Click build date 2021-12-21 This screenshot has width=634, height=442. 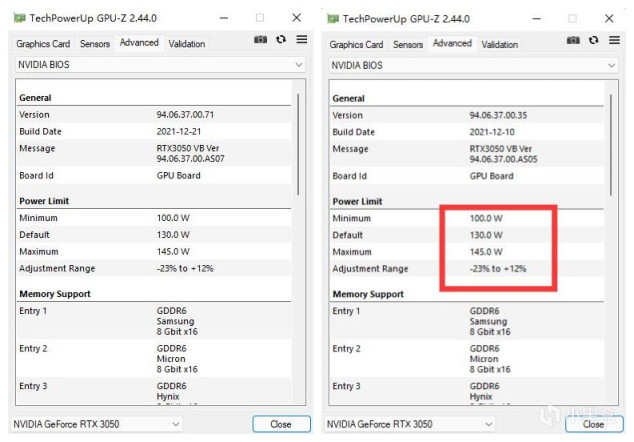(179, 132)
